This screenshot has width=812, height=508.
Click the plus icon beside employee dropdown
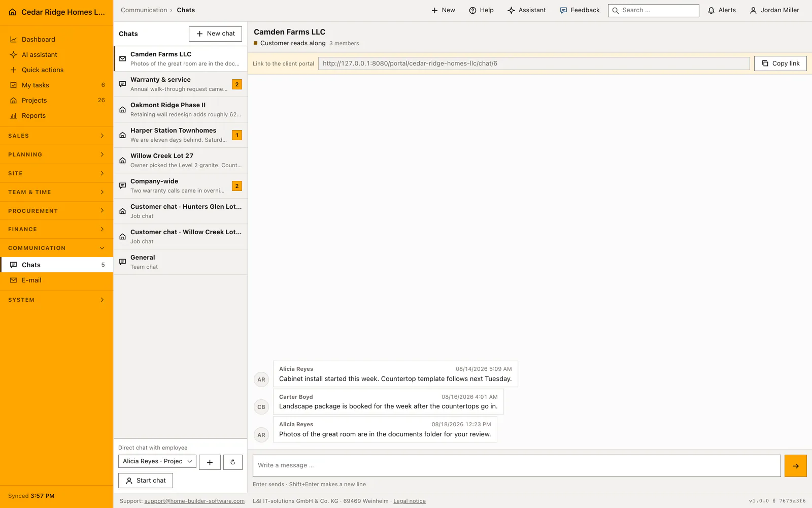(x=210, y=462)
